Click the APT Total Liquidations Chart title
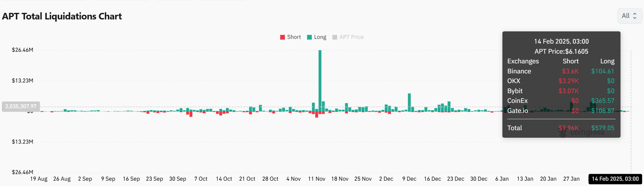The height and width of the screenshot is (186, 644). click(x=62, y=16)
